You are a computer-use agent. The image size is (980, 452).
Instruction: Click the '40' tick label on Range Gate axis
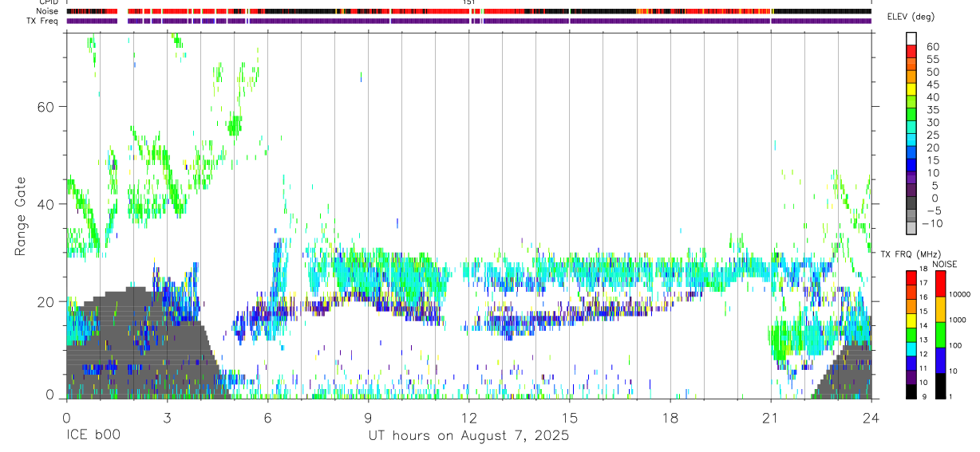[47, 204]
